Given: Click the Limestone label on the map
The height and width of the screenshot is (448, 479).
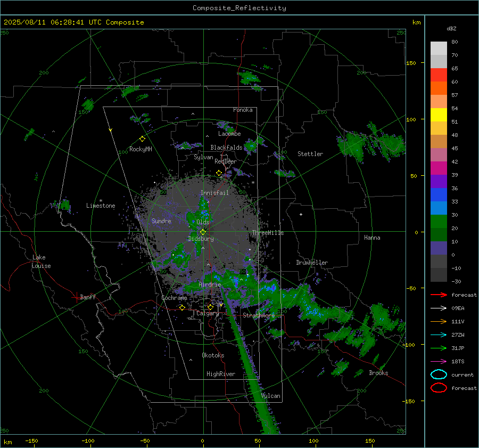Looking at the screenshot, I should click(x=101, y=206).
